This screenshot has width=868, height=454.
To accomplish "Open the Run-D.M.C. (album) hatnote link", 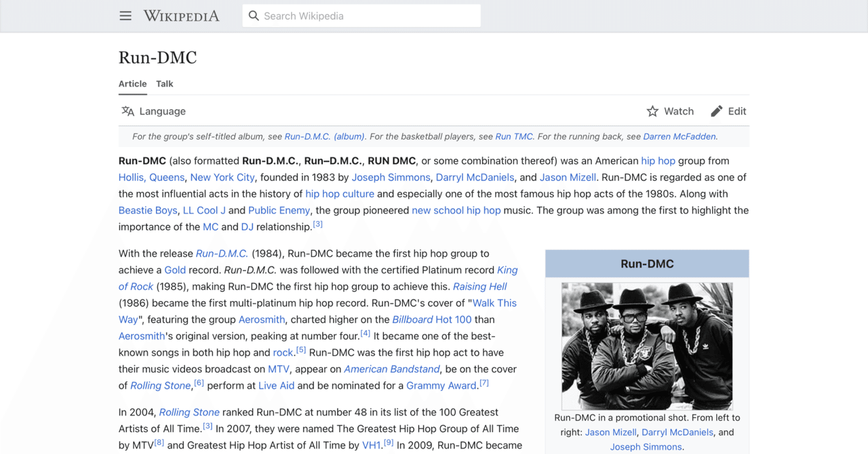I will (x=325, y=136).
